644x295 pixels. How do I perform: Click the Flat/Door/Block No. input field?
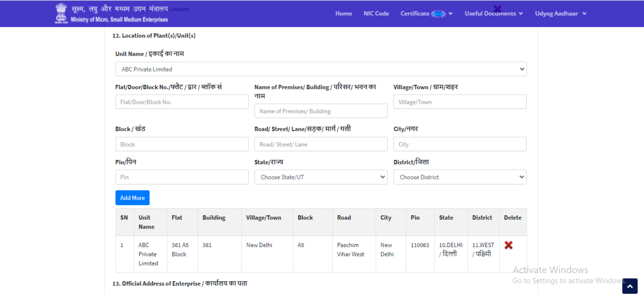[x=182, y=102]
